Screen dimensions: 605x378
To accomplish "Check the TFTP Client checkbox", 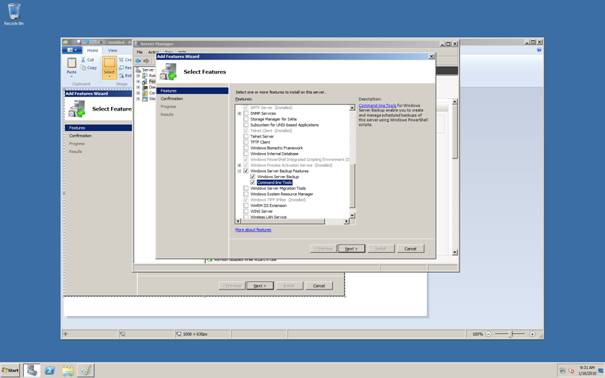I will [x=246, y=142].
